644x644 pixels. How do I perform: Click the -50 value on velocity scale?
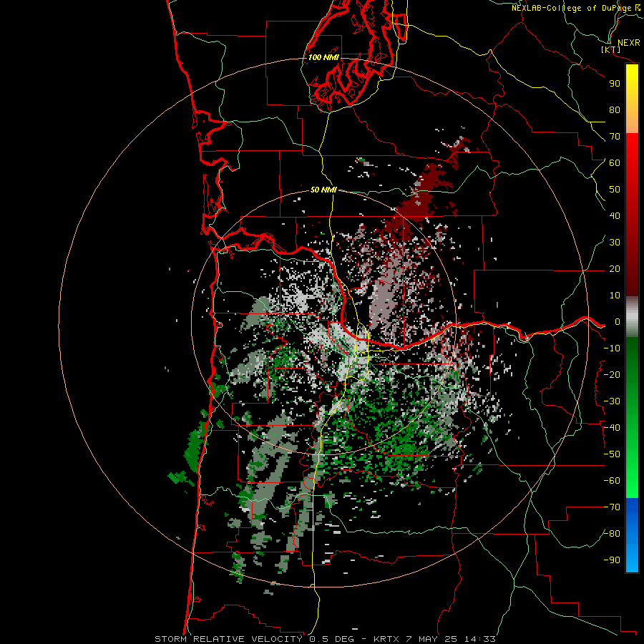click(x=612, y=454)
